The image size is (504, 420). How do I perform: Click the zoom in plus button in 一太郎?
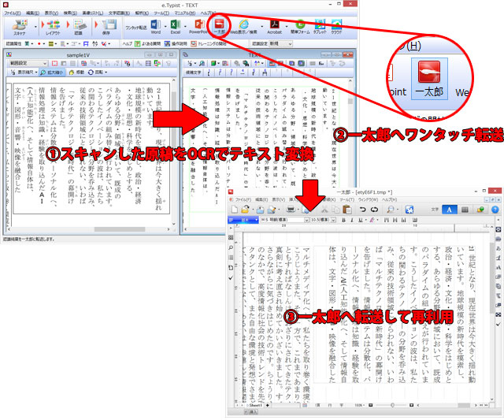(411, 405)
